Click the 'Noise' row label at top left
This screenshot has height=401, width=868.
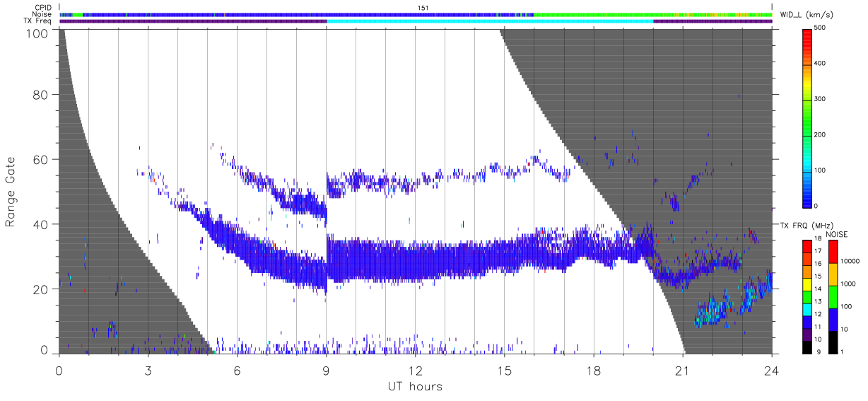[x=42, y=14]
